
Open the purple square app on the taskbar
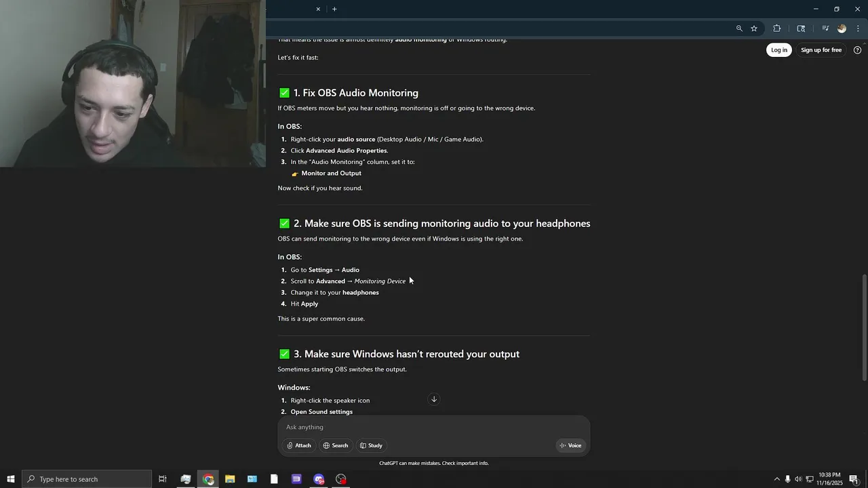(x=296, y=479)
